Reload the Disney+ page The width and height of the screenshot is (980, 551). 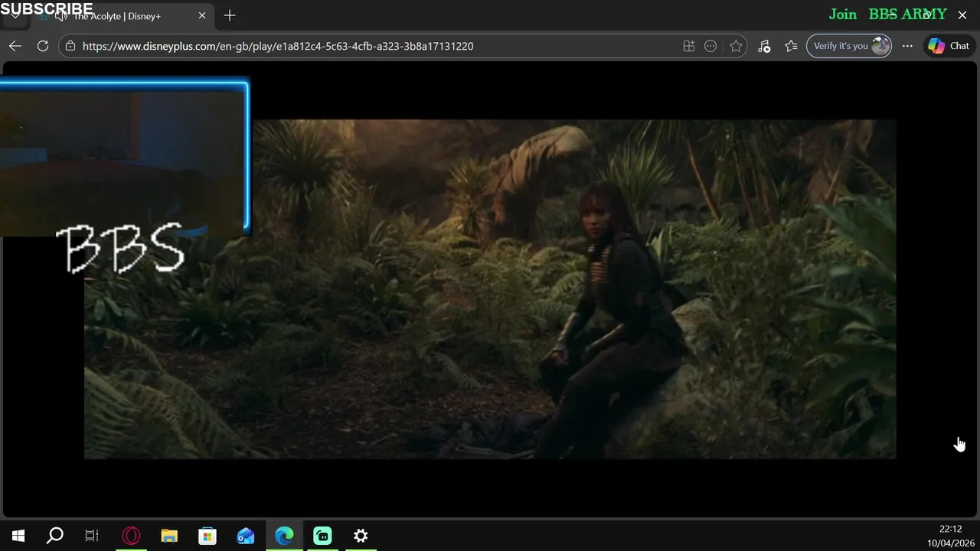coord(43,46)
